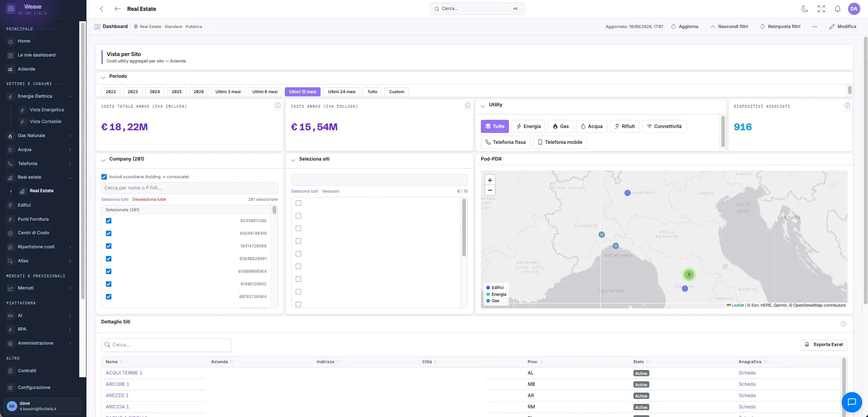
Task: Click Aggiorna to refresh dashboard
Action: [x=685, y=27]
